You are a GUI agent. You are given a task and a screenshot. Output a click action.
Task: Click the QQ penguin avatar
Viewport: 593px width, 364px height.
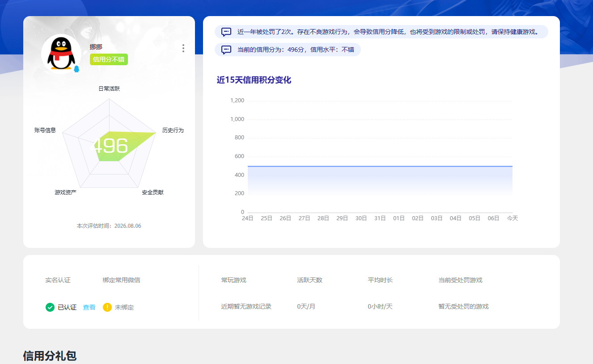tap(61, 54)
